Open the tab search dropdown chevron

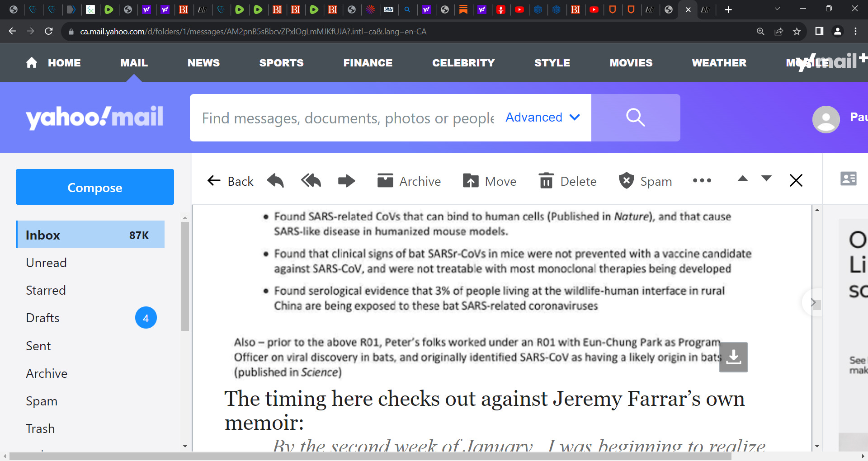777,9
